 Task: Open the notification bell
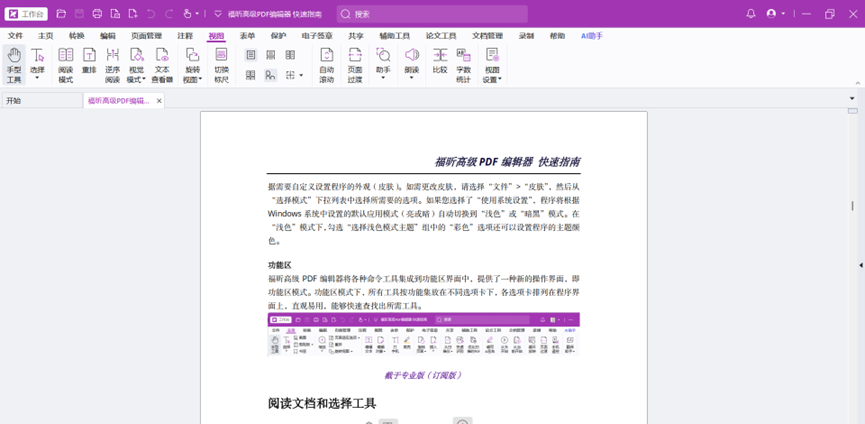(x=751, y=14)
